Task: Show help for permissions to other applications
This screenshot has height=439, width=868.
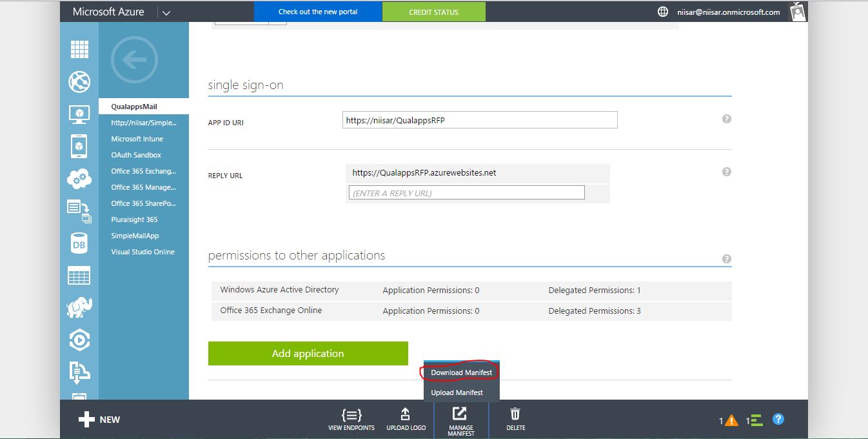Action: pos(727,259)
